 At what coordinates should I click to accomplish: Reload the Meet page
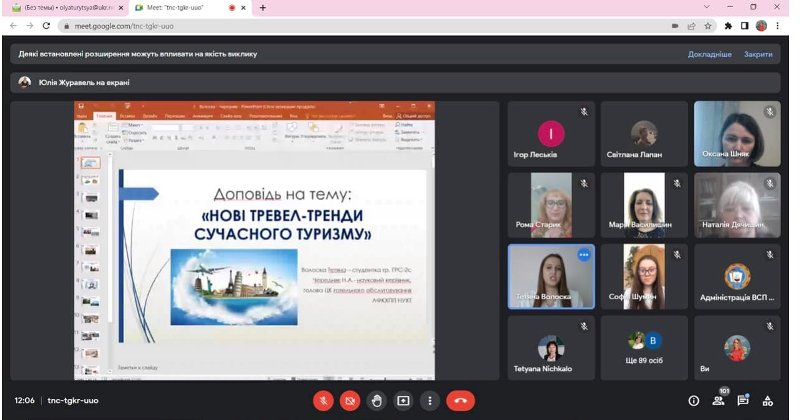coord(47,26)
